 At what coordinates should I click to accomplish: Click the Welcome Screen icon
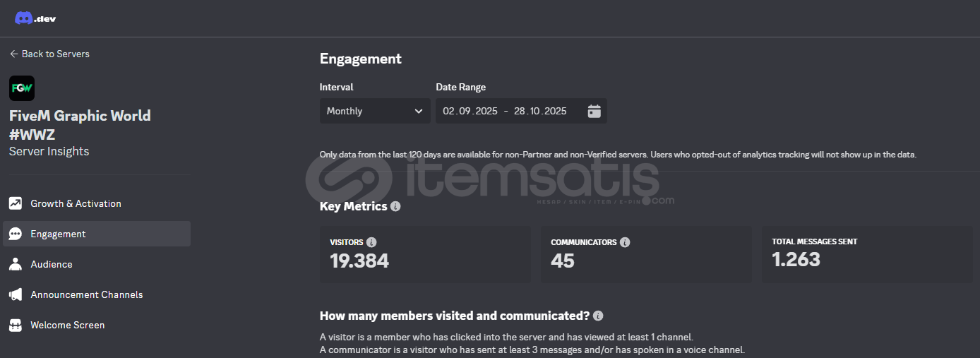click(x=16, y=325)
